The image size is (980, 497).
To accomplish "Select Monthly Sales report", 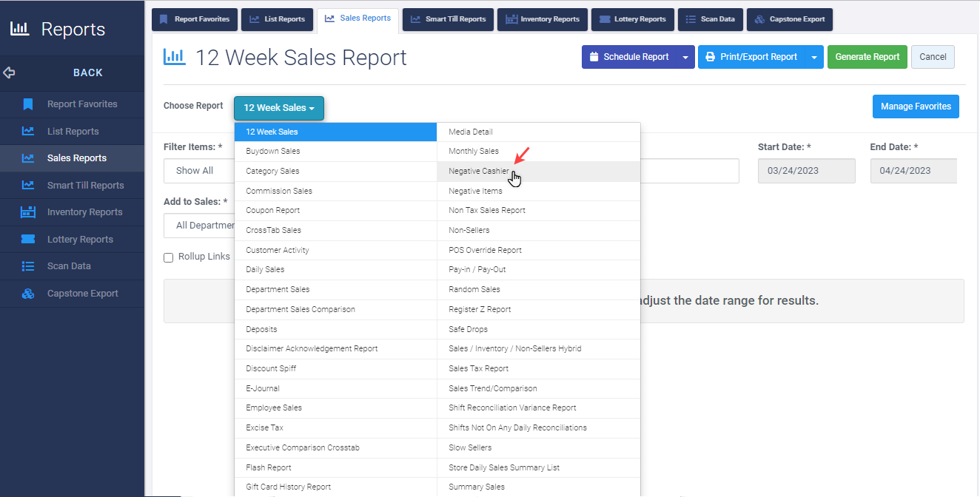I will [539, 152].
